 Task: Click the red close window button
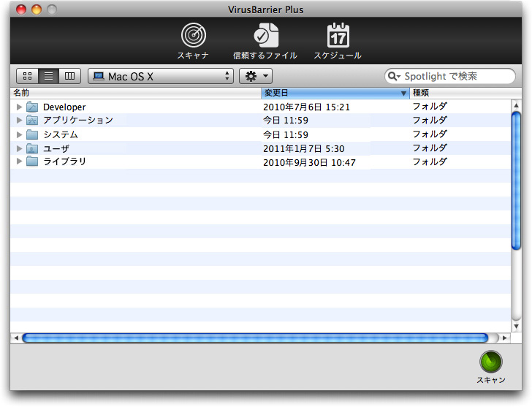pos(21,9)
